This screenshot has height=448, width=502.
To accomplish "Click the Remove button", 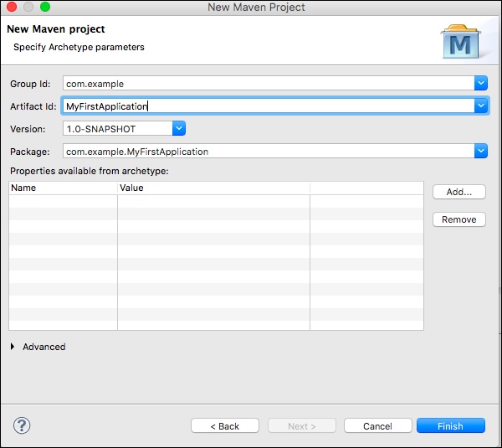I will (459, 219).
